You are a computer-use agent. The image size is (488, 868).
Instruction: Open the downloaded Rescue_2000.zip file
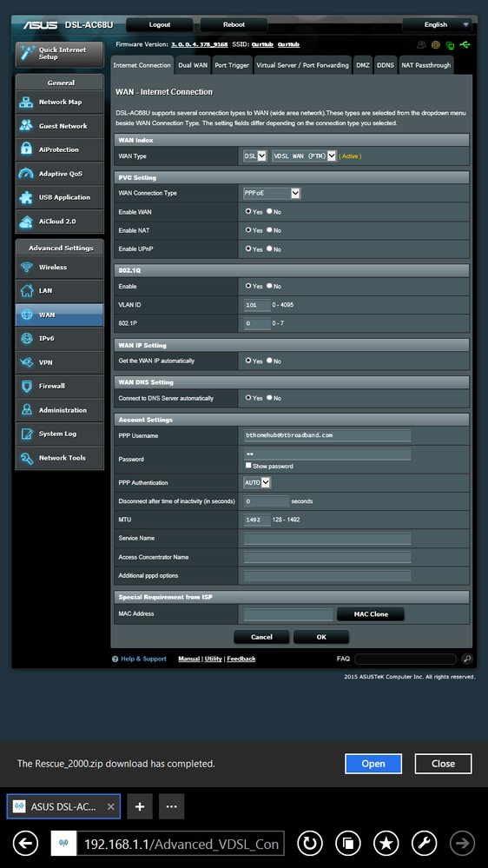[x=373, y=764]
